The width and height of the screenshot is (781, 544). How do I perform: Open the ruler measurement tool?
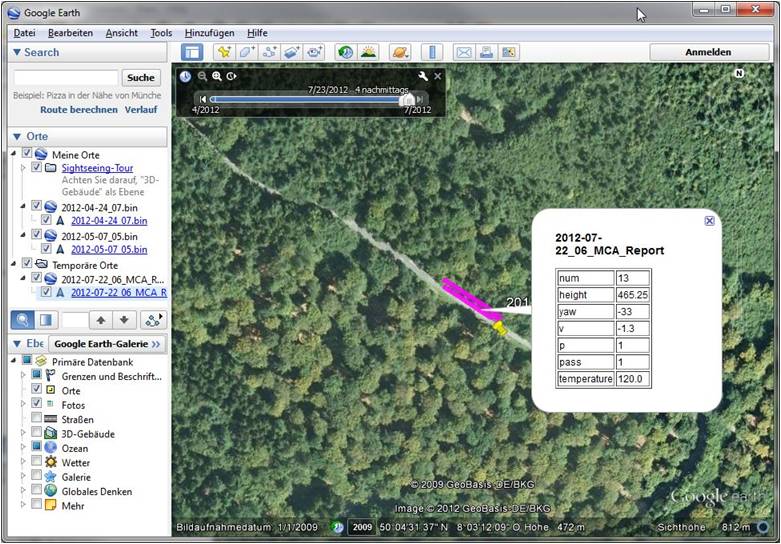point(432,52)
